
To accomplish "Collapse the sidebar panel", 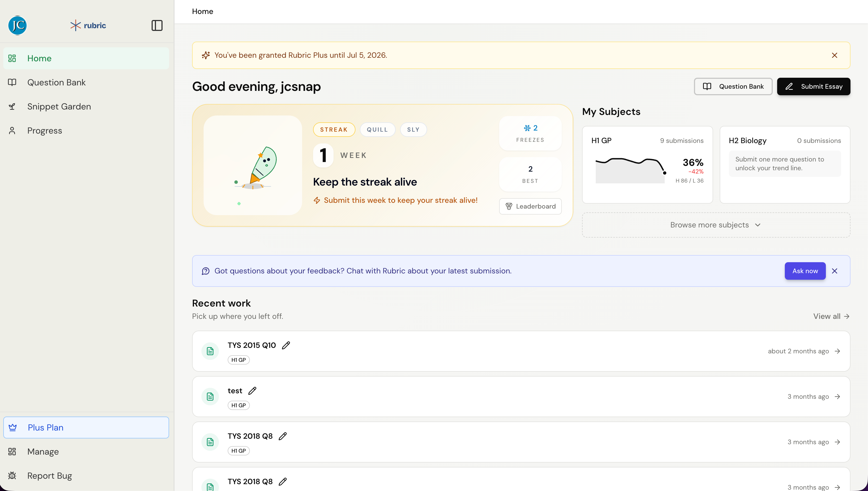I will pyautogui.click(x=157, y=25).
